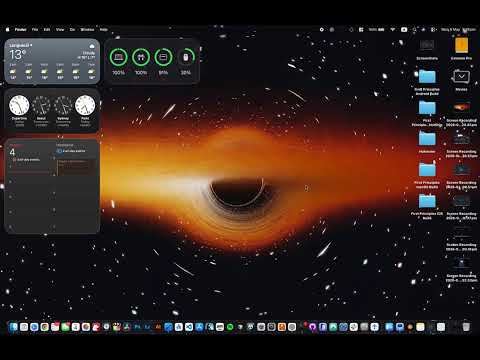The width and height of the screenshot is (480, 360).
Task: Click the Cupertino clock in widget
Action: coord(19,105)
